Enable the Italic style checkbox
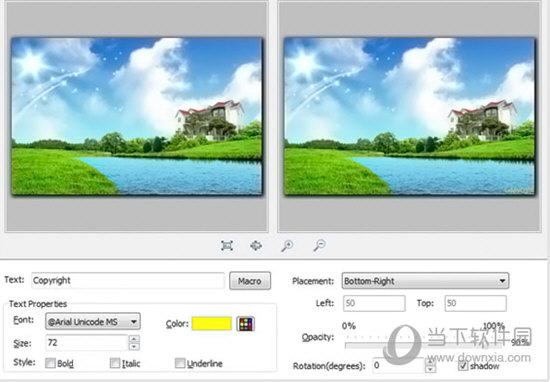 tap(115, 363)
